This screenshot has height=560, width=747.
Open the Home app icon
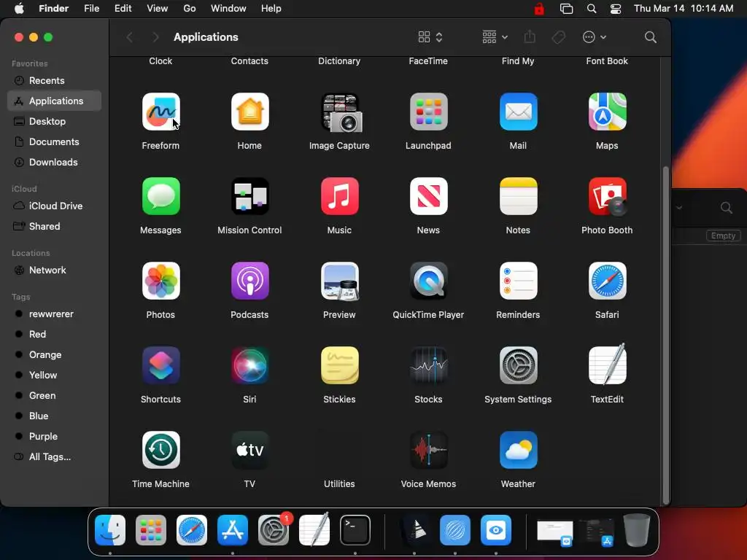(x=249, y=112)
